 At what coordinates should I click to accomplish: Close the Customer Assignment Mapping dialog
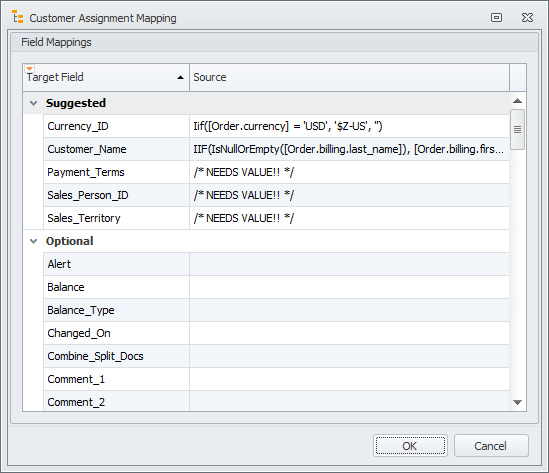(527, 18)
